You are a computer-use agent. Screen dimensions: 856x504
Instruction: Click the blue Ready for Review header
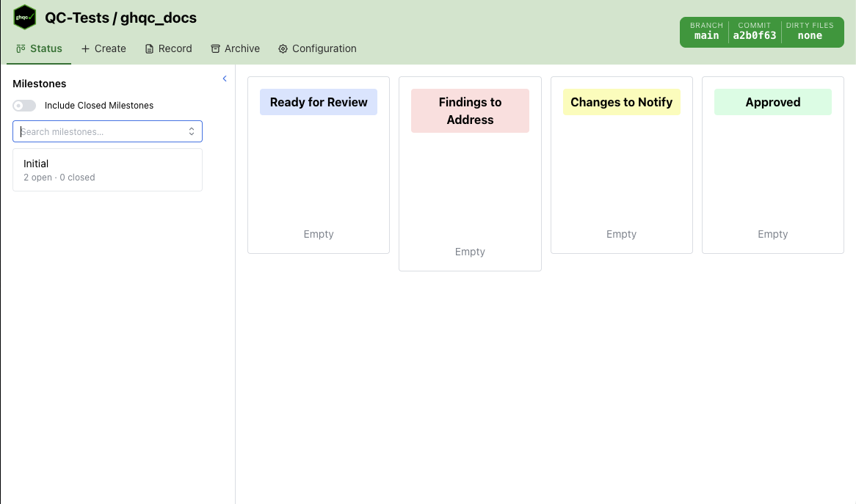click(x=319, y=102)
